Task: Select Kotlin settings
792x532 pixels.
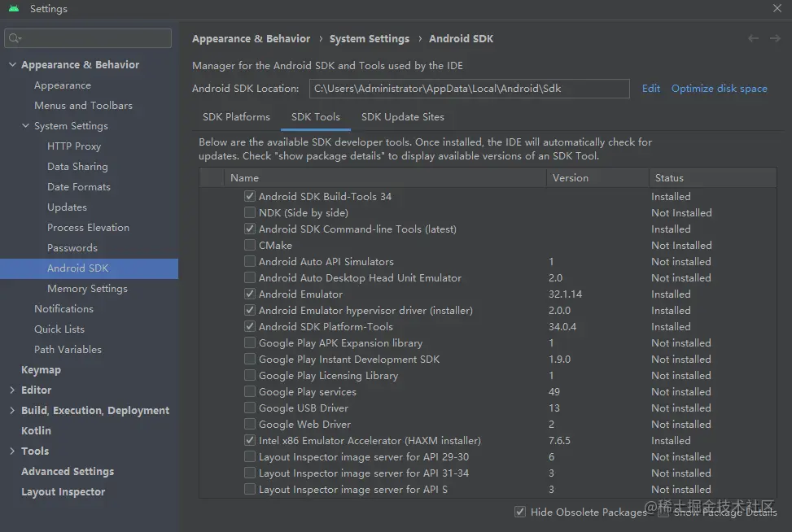Action: coord(36,430)
